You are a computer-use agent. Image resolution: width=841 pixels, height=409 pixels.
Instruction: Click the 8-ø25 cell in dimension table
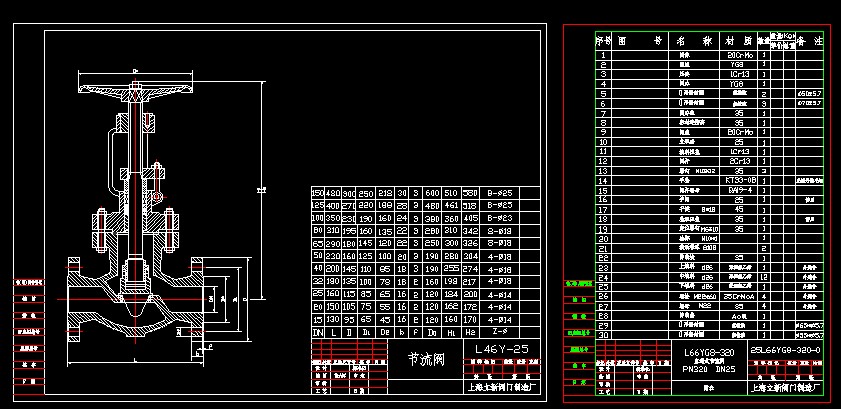498,192
